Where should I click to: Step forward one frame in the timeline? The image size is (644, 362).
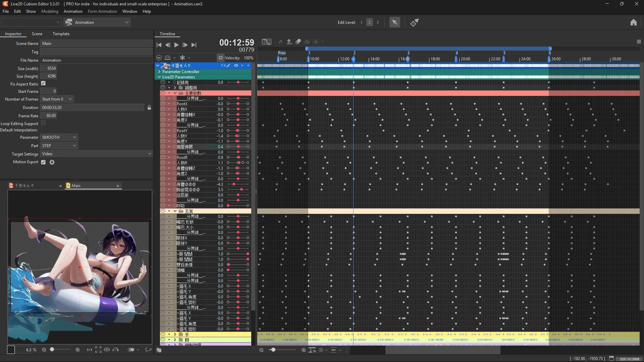pyautogui.click(x=185, y=45)
